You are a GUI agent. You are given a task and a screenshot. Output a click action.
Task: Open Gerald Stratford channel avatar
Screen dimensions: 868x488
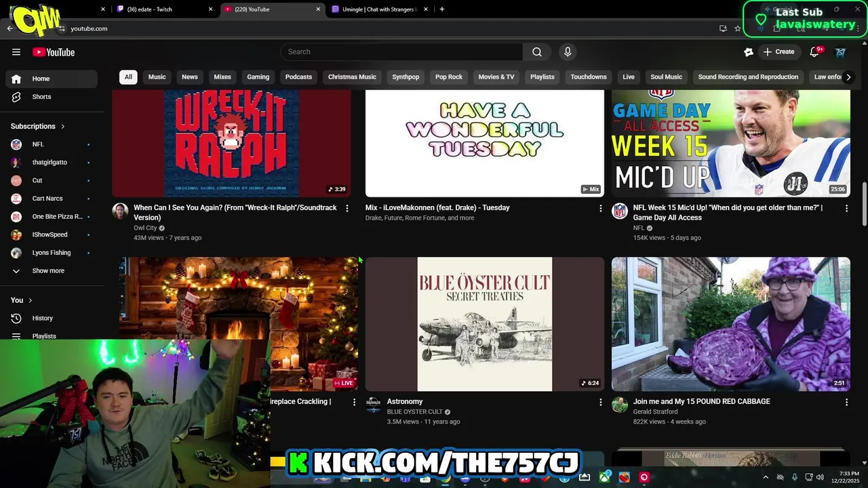click(x=620, y=405)
